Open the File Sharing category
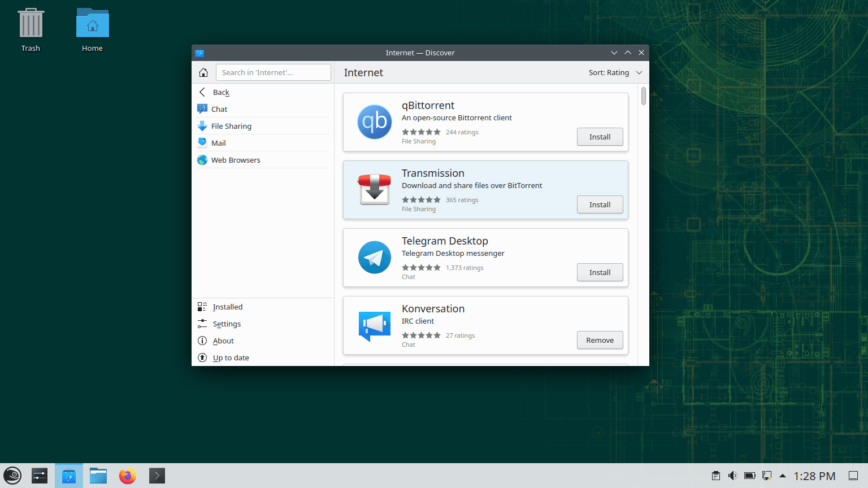 tap(263, 126)
